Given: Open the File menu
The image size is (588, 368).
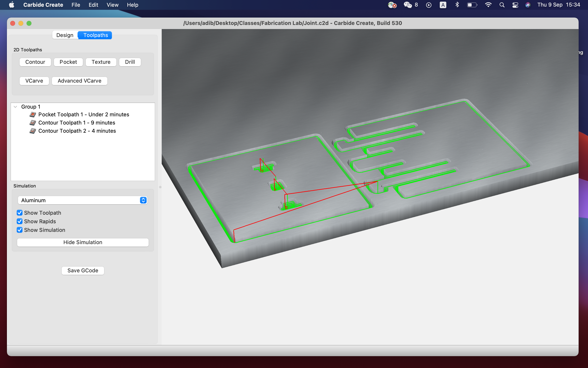Looking at the screenshot, I should (x=76, y=5).
